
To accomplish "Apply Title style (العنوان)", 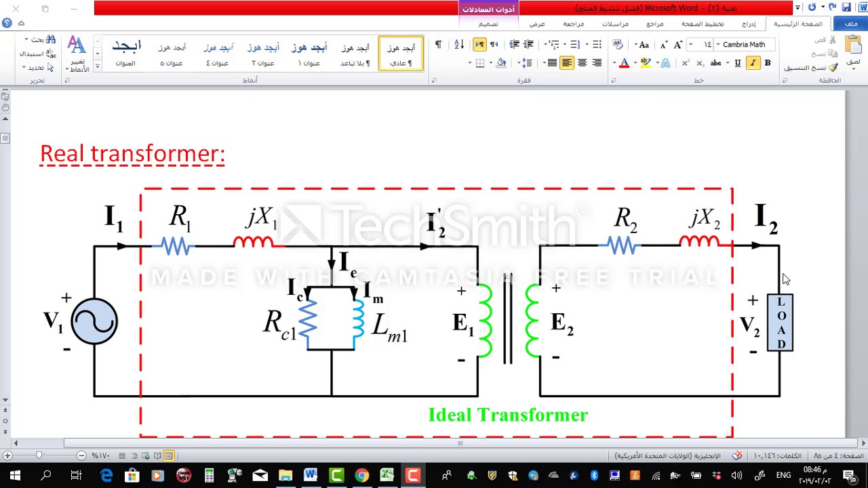I will pyautogui.click(x=126, y=54).
